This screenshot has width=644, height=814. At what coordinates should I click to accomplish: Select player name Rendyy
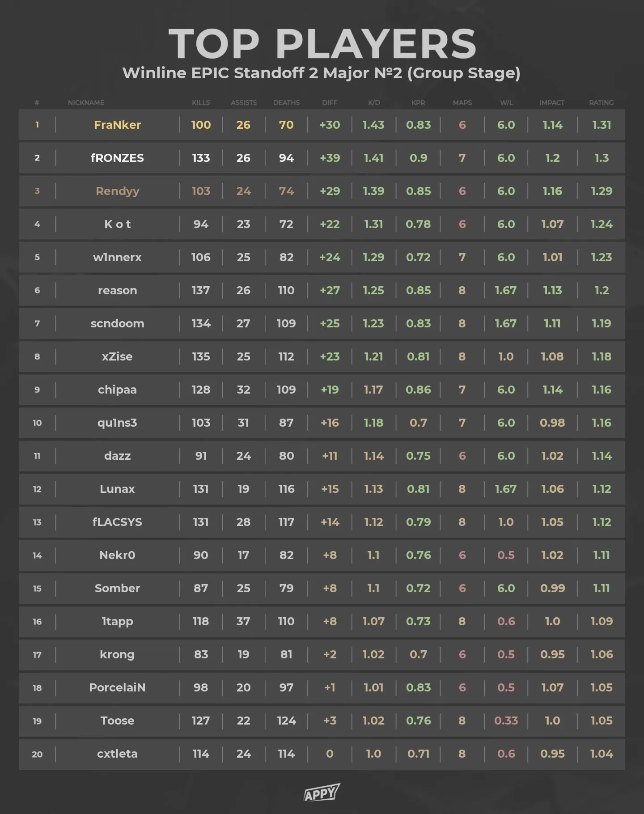117,191
